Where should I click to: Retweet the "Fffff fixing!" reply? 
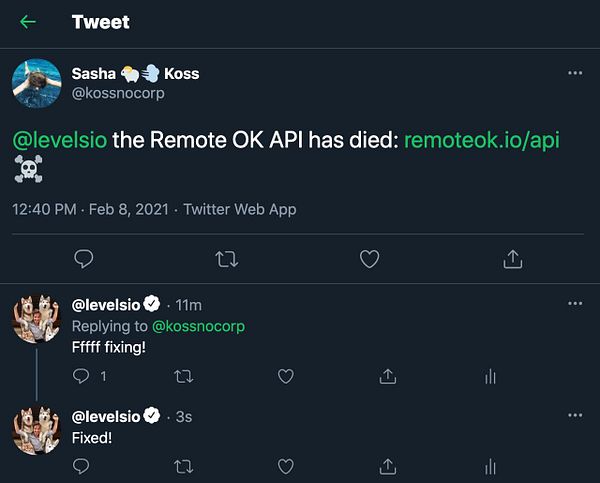(x=184, y=377)
